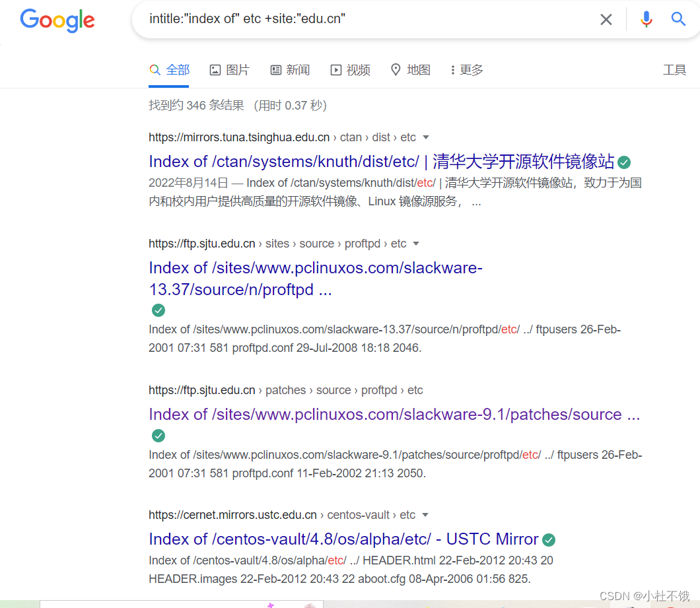Click the snippet mentioning 'proftpd.conf 11-Feb-2002'
The height and width of the screenshot is (608, 700).
[x=395, y=464]
